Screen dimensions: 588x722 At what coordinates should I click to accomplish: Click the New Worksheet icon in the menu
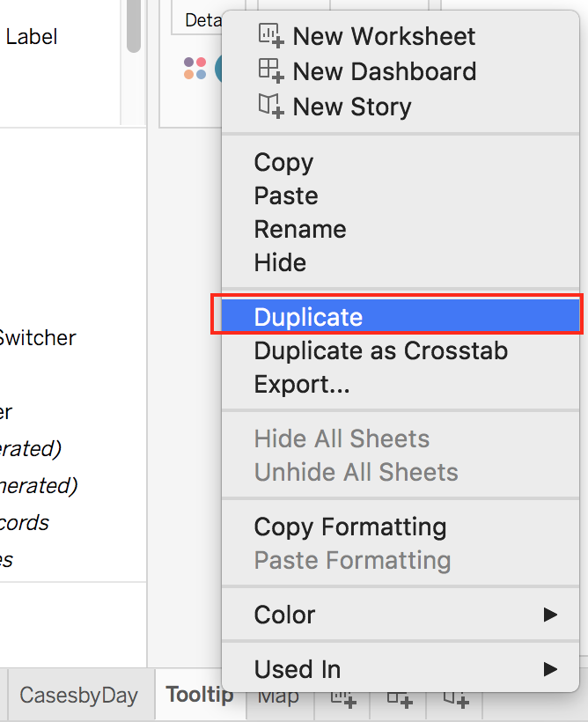pos(269,36)
